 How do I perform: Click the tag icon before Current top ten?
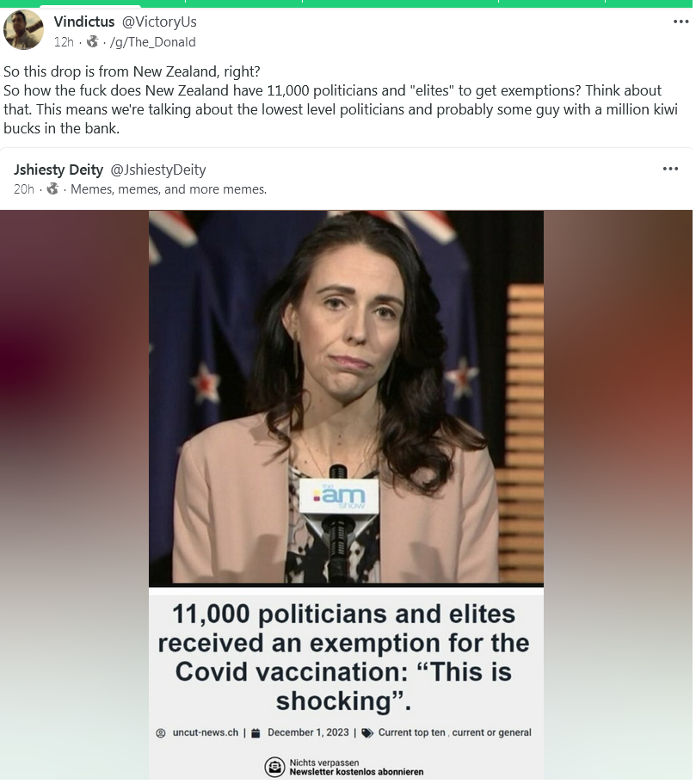(367, 733)
